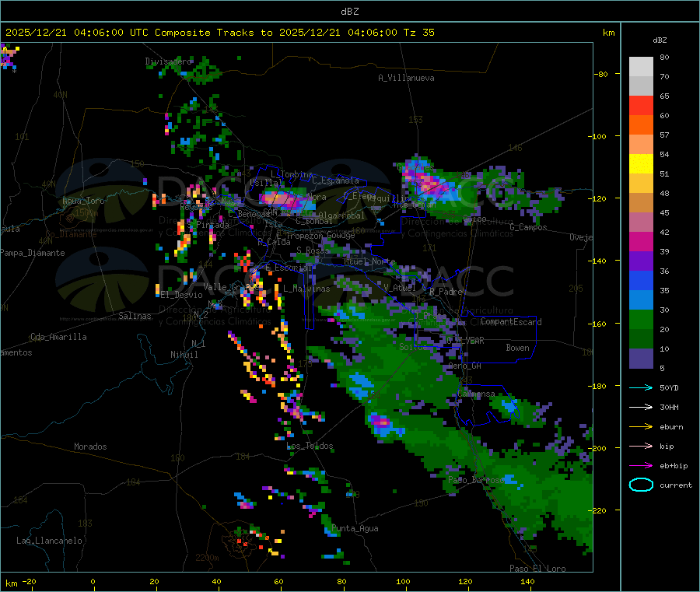700x592 pixels.
Task: Click the cyan current ellipse legend icon
Action: 641,485
